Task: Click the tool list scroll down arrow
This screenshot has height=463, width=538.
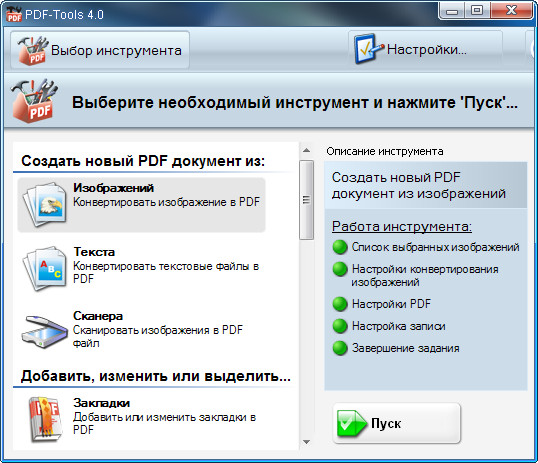Action: (x=306, y=442)
